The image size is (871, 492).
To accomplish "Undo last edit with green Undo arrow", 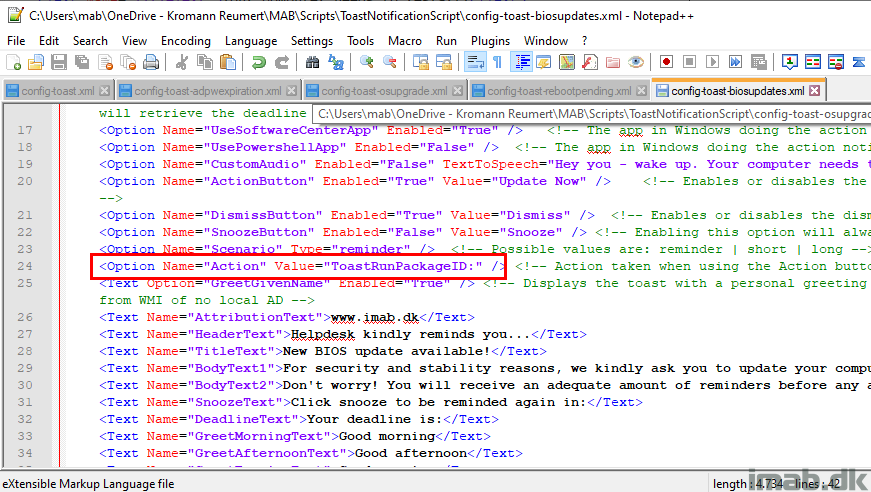I will click(258, 62).
